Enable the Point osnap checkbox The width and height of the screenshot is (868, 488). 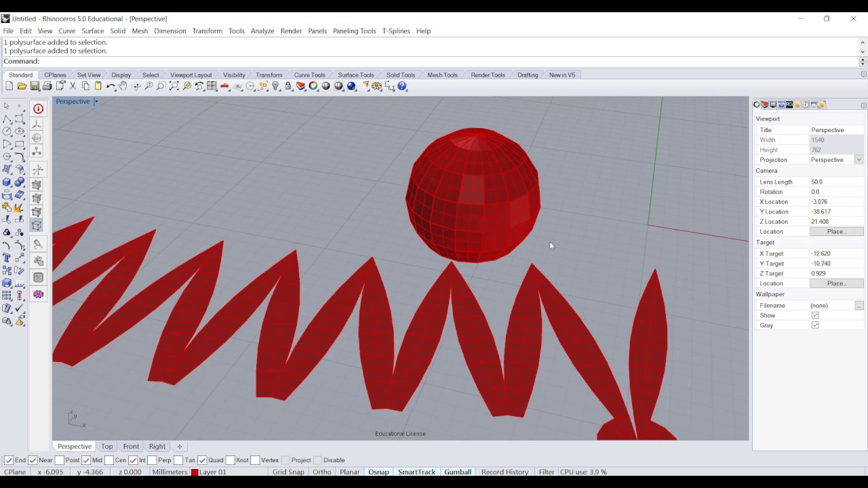click(60, 460)
